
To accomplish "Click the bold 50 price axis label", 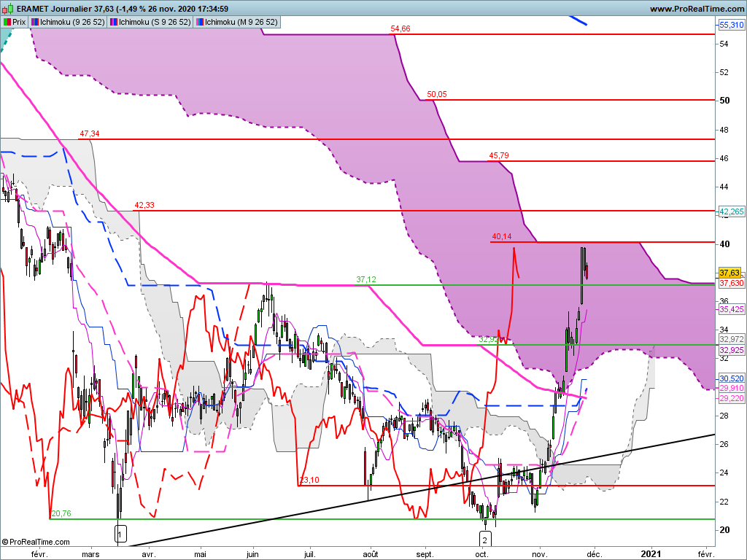I will [x=724, y=101].
